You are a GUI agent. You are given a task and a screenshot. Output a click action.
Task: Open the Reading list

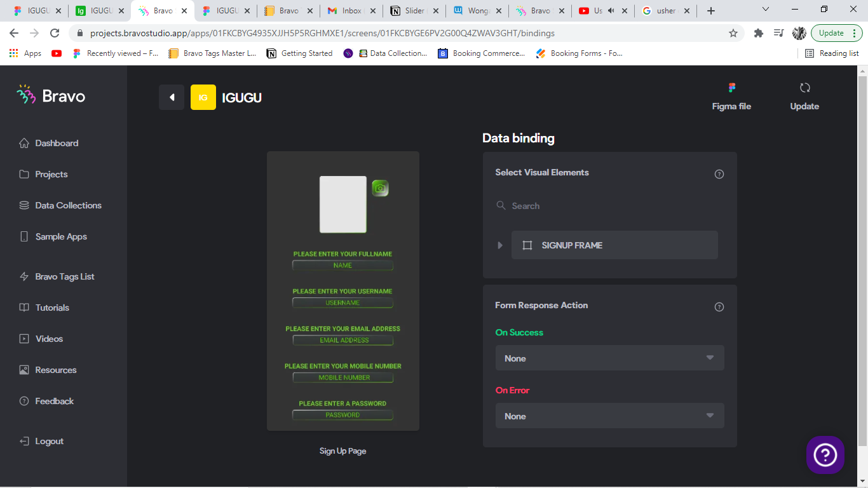(x=832, y=53)
